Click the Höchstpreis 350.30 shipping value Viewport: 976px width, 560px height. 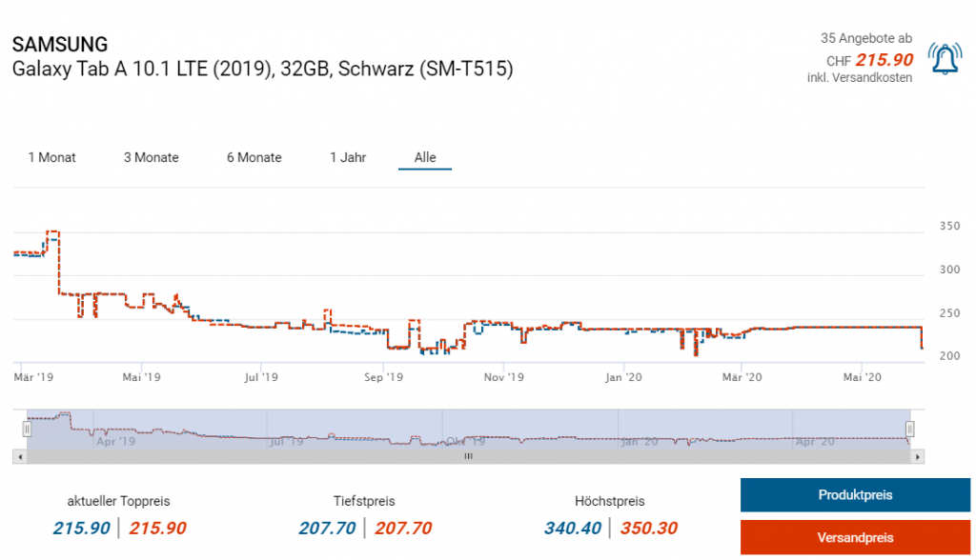[x=649, y=529]
